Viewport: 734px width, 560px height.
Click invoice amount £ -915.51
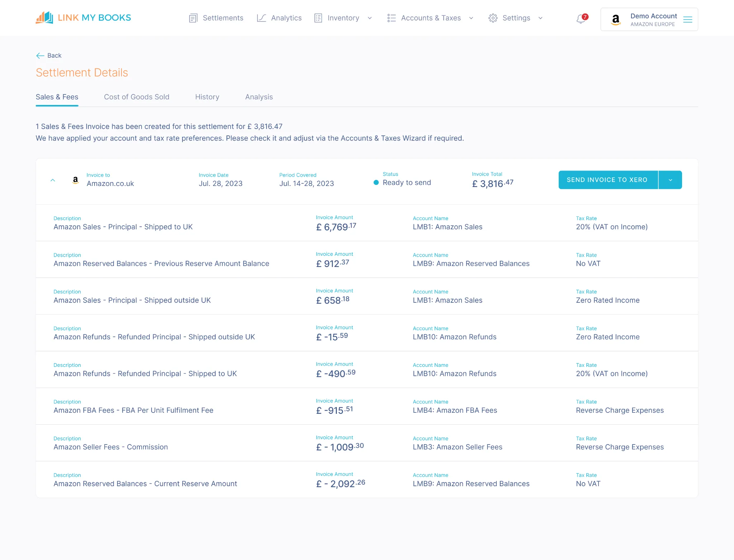[334, 411]
